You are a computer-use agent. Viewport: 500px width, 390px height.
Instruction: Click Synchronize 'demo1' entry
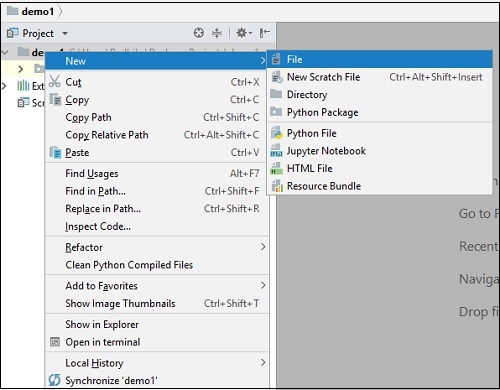157,380
